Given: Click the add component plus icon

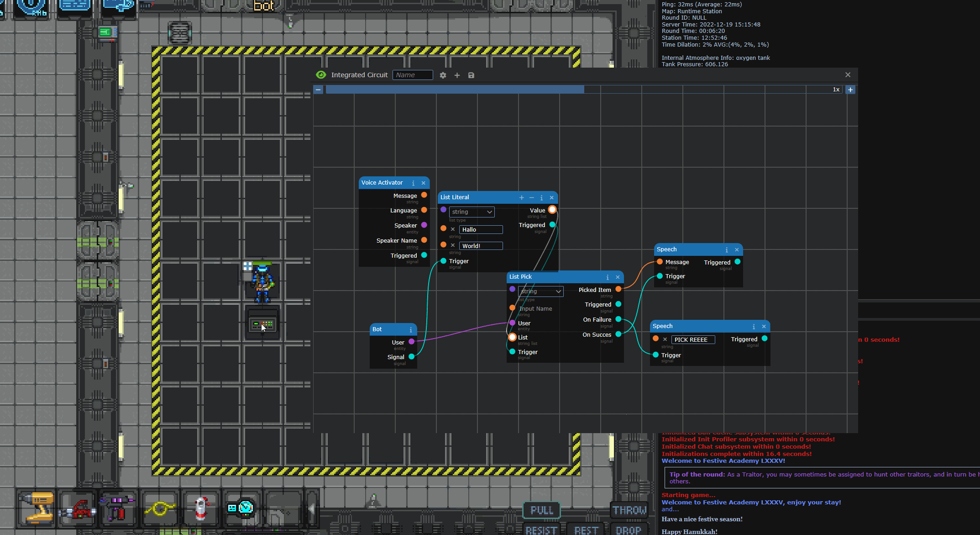Looking at the screenshot, I should (457, 75).
